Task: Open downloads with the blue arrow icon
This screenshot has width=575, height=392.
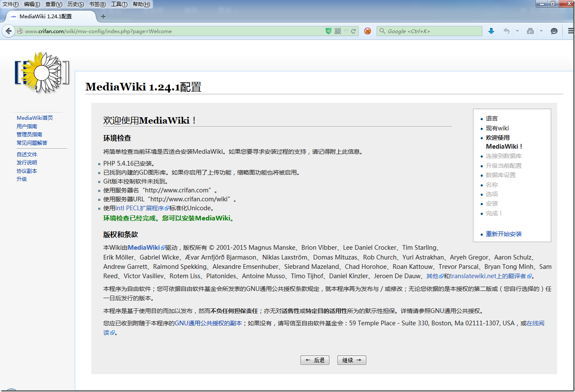Action: [491, 31]
